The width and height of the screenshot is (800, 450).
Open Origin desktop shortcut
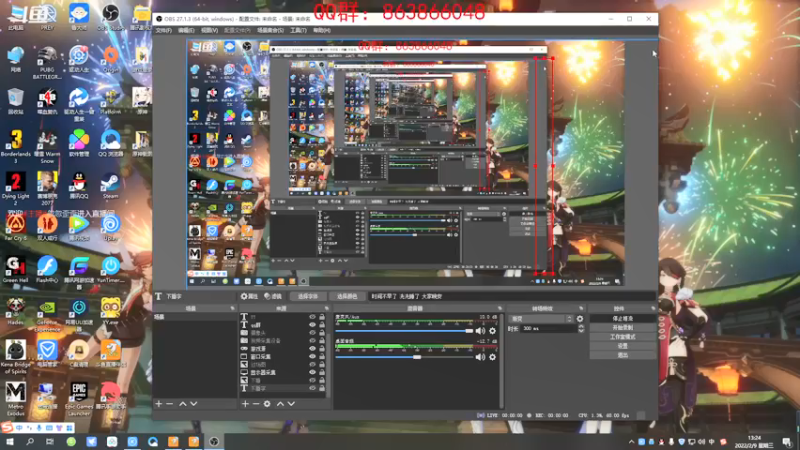click(x=110, y=59)
